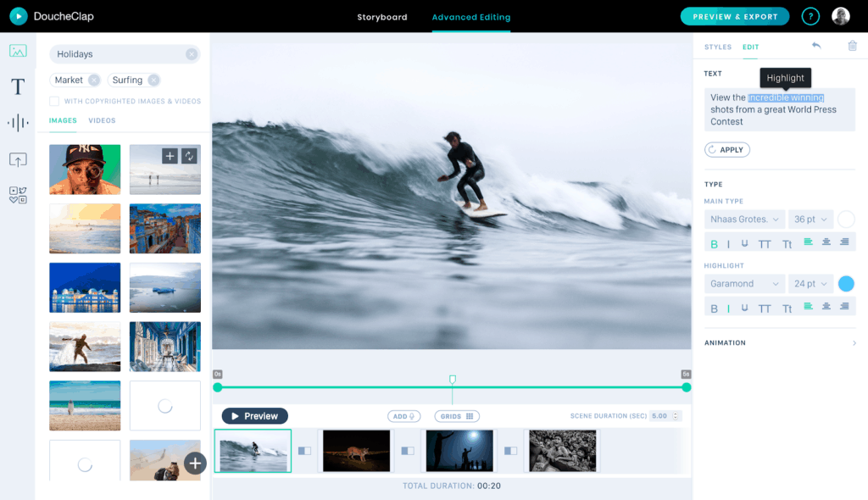The image size is (868, 500).
Task: Align main type text center
Action: [826, 242]
